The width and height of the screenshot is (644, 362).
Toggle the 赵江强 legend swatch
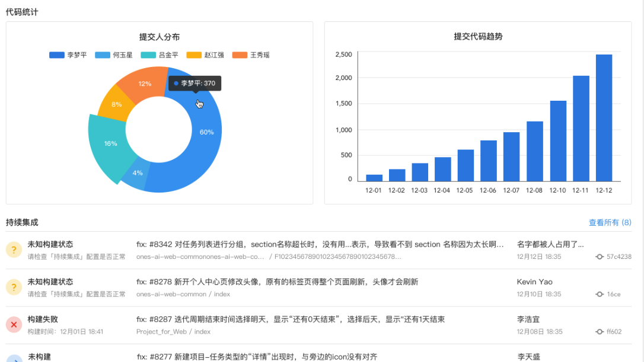coord(194,55)
